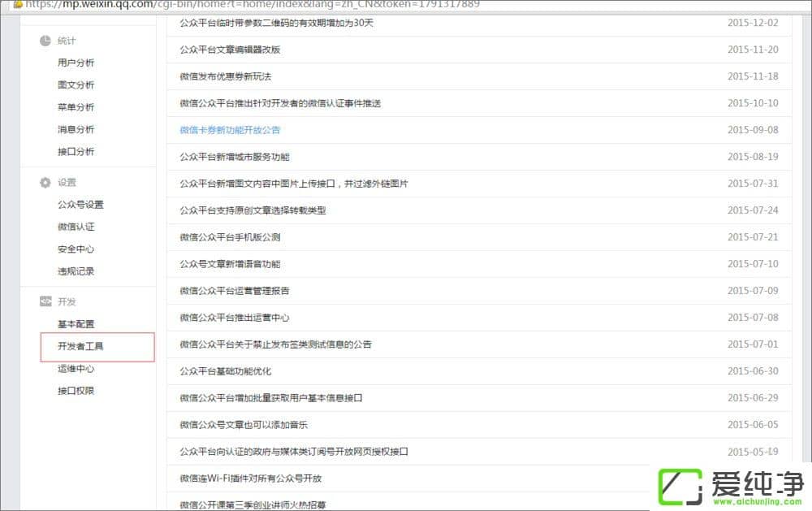Open 安全中心 from the sidebar
812x511 pixels.
coord(76,249)
